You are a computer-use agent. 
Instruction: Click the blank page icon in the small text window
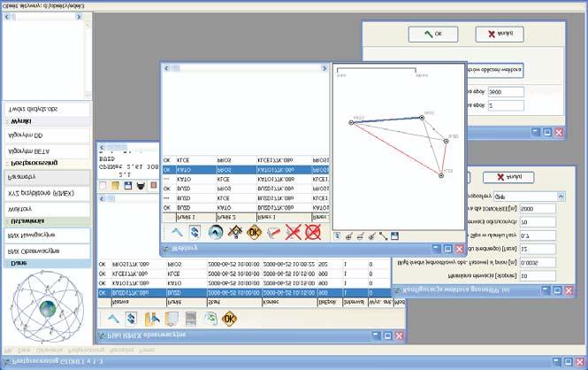click(x=103, y=185)
